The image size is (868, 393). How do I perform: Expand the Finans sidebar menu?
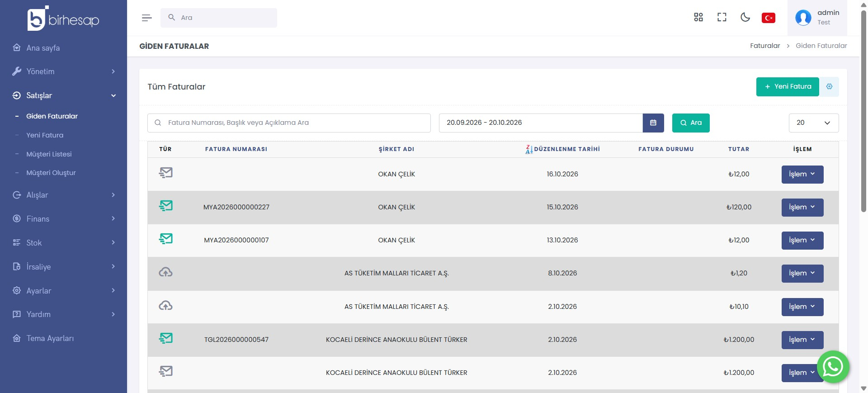point(63,219)
